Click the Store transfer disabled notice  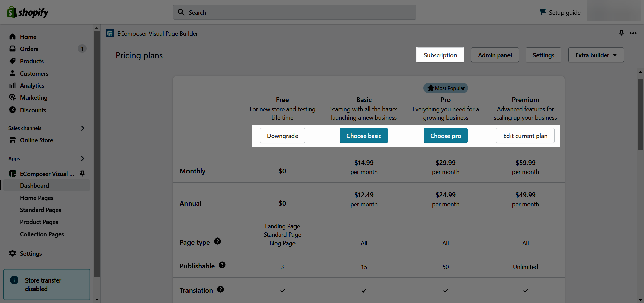[x=47, y=284]
